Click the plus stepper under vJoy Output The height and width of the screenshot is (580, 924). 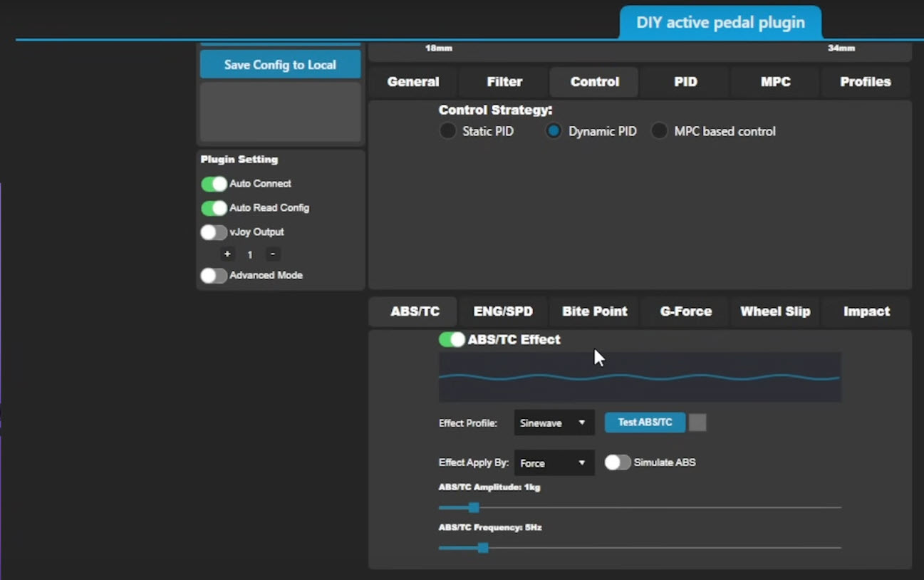coord(227,254)
